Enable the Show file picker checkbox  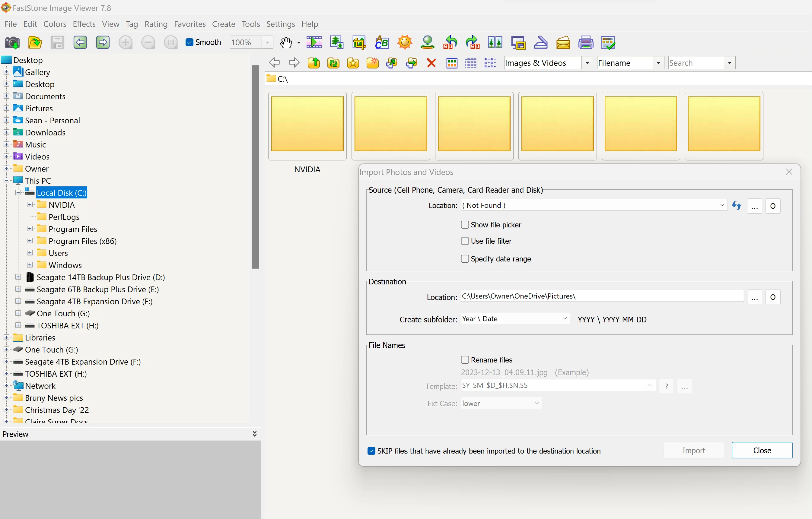[465, 225]
